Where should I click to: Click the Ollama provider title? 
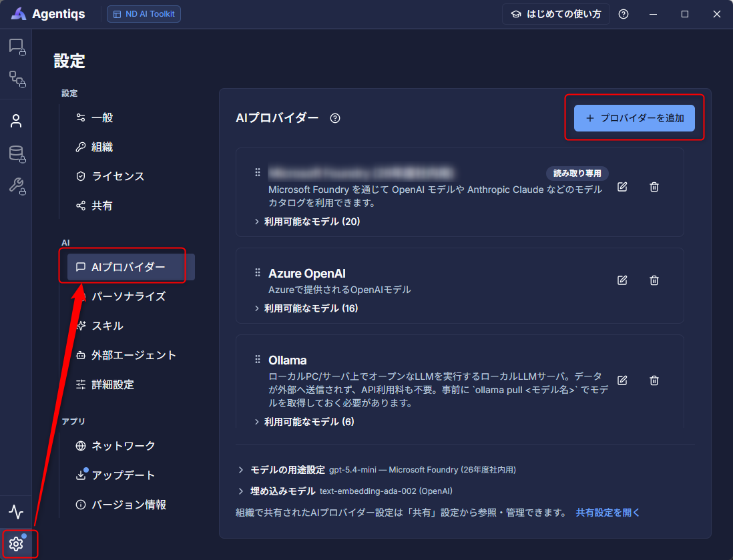click(x=288, y=360)
